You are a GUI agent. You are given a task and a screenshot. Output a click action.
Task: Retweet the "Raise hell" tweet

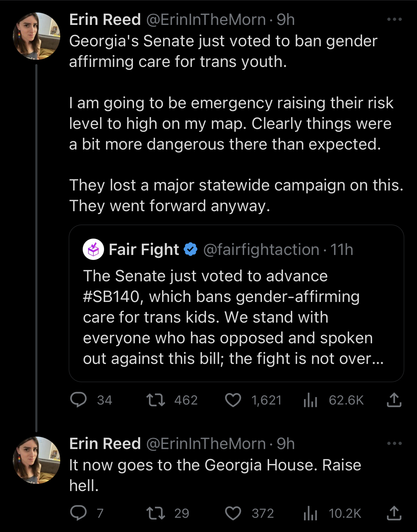pyautogui.click(x=156, y=513)
